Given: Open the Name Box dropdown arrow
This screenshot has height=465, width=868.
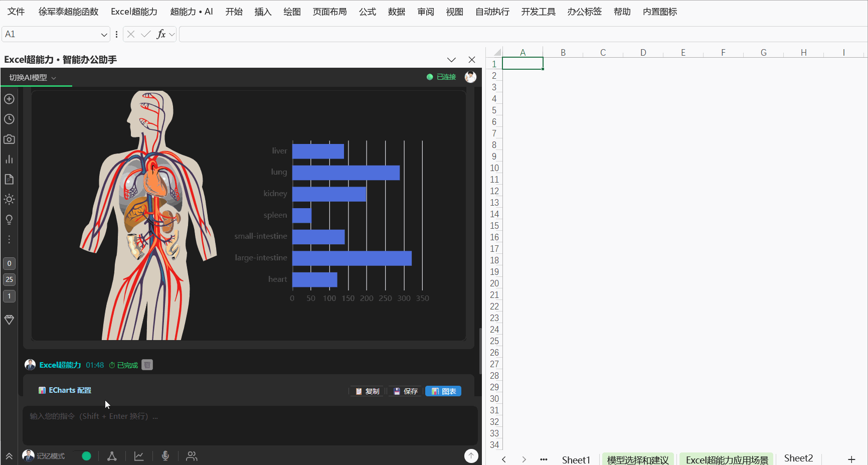Looking at the screenshot, I should (104, 35).
